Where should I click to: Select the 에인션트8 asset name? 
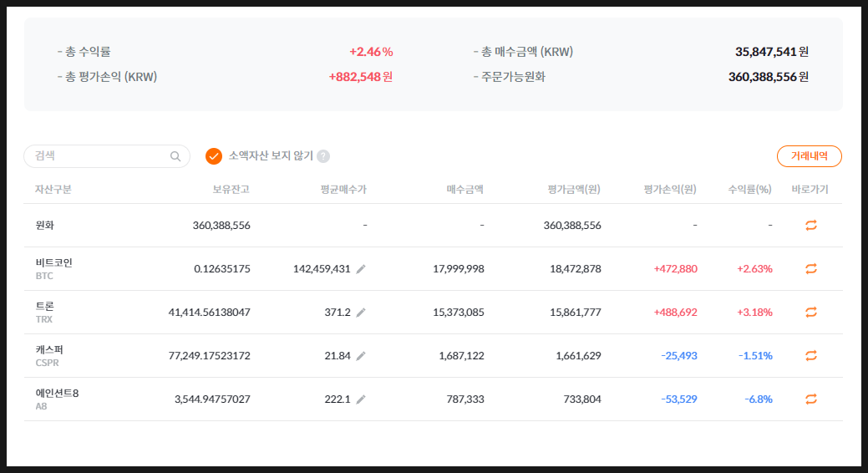[57, 394]
